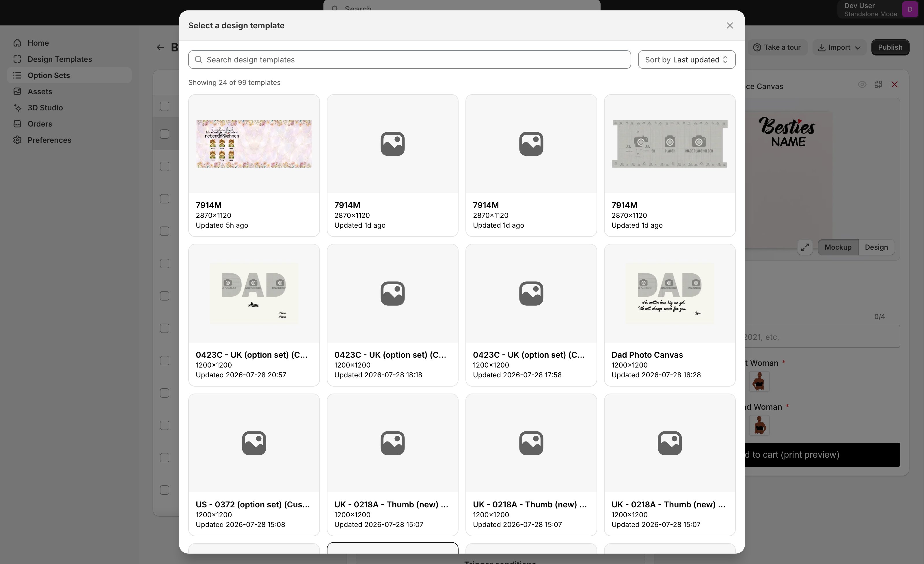924x564 pixels.
Task: Choose the 0423C template updated 18:18
Action: coord(392,315)
